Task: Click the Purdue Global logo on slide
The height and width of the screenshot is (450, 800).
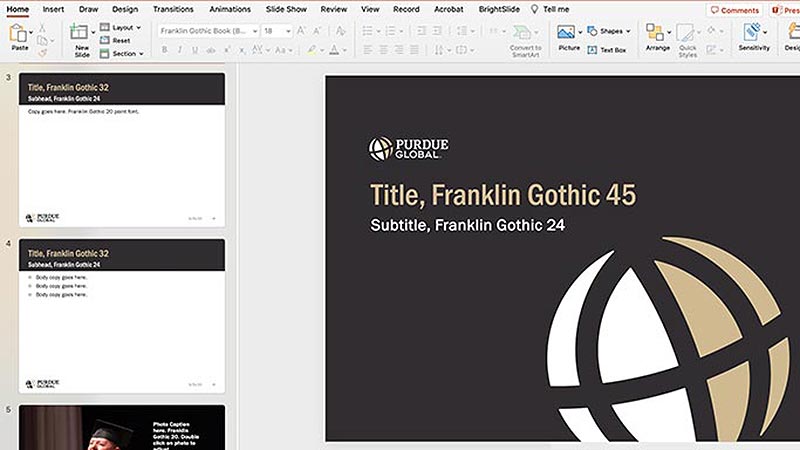Action: [x=408, y=148]
